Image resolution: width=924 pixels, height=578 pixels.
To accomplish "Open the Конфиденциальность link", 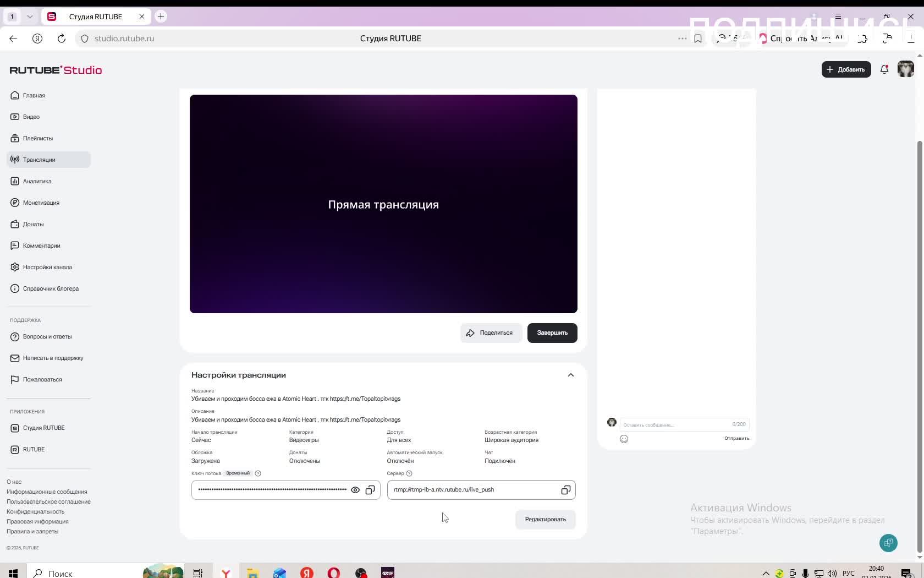I will [x=35, y=511].
